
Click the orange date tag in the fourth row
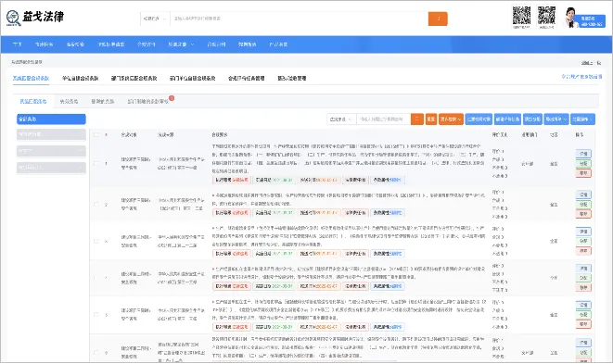coord(319,286)
